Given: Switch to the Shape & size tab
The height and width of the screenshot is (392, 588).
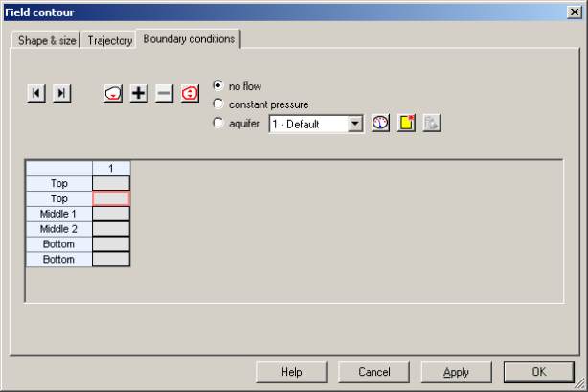Looking at the screenshot, I should (x=47, y=40).
